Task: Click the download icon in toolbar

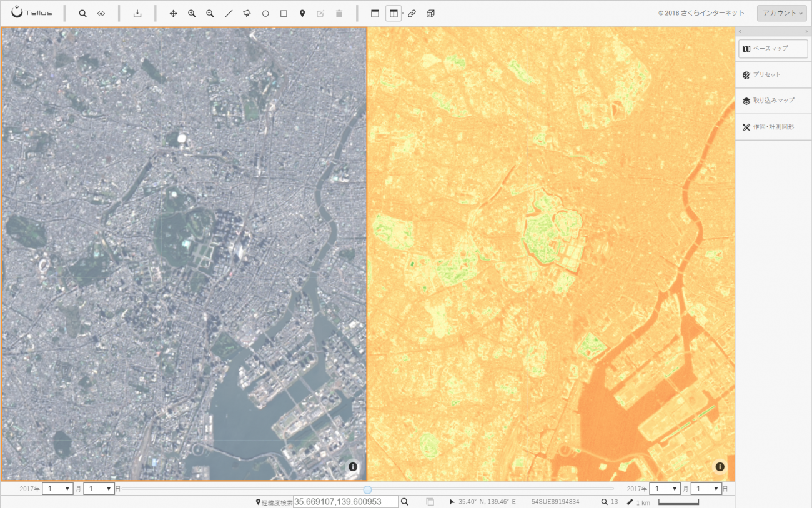Action: 137,13
